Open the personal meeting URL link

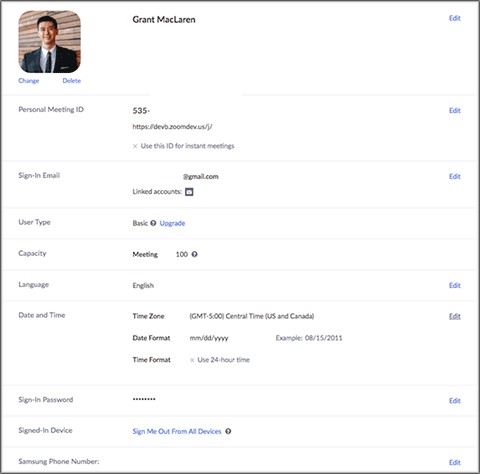[x=172, y=127]
